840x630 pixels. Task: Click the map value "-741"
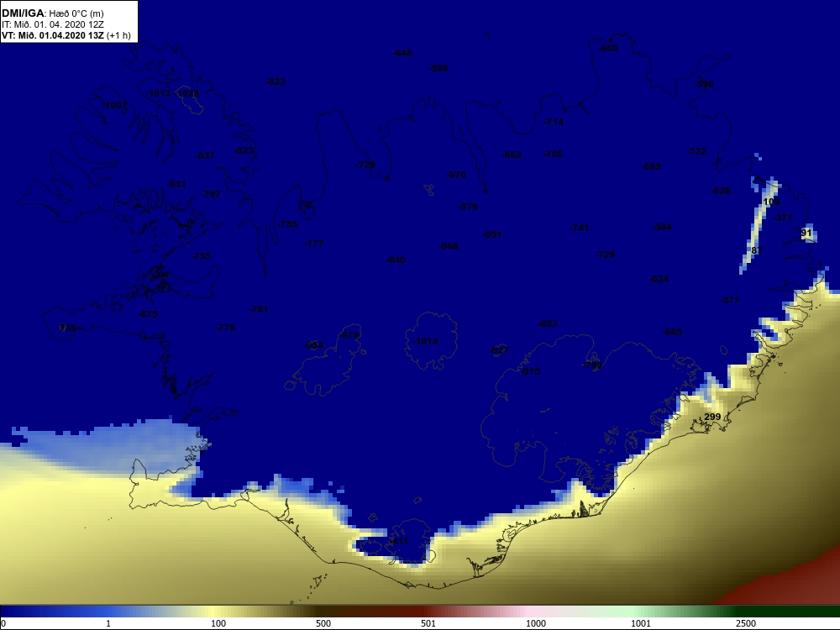coord(579,228)
